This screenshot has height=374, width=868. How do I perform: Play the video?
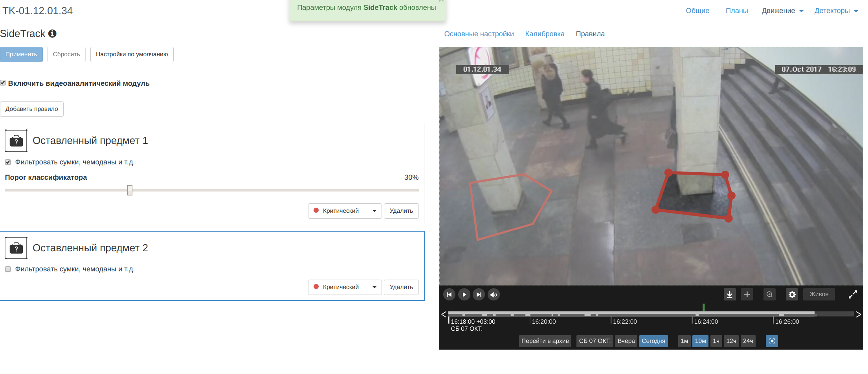pyautogui.click(x=464, y=295)
